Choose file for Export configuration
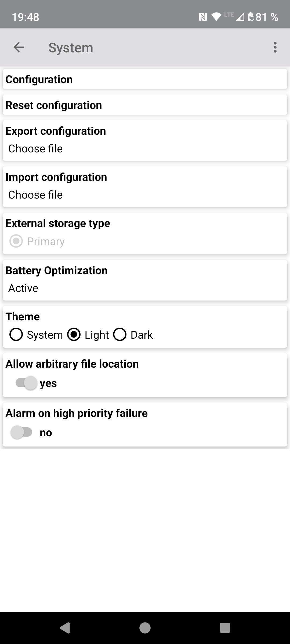Image resolution: width=290 pixels, height=644 pixels. [x=35, y=149]
